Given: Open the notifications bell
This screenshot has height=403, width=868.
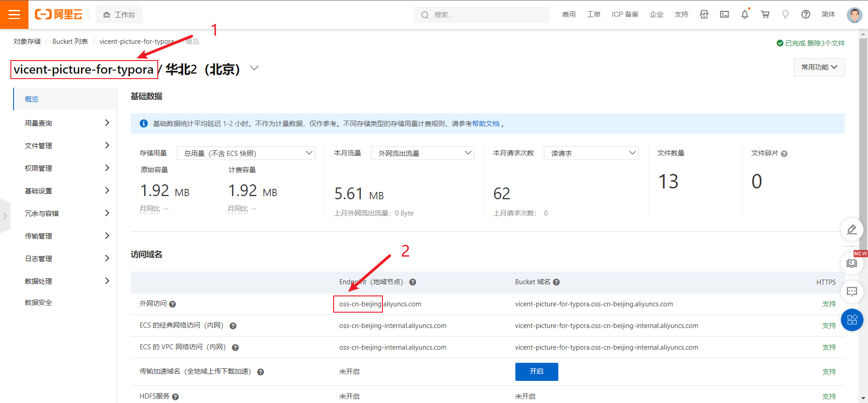Looking at the screenshot, I should [x=745, y=14].
